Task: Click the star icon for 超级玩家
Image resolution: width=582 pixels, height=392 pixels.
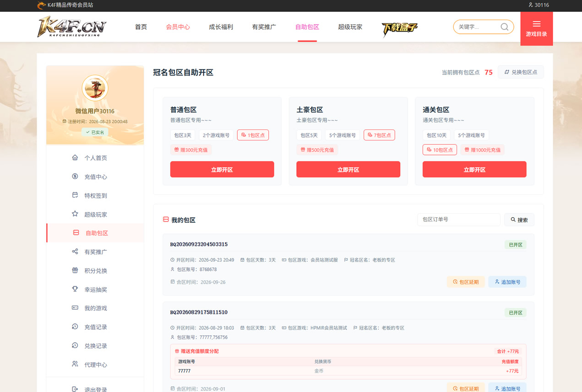Action: 75,214
